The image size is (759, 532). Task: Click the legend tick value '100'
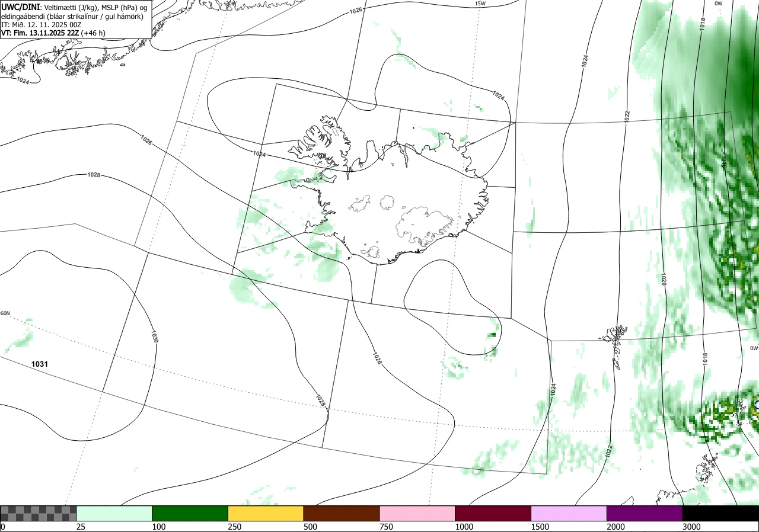159,527
